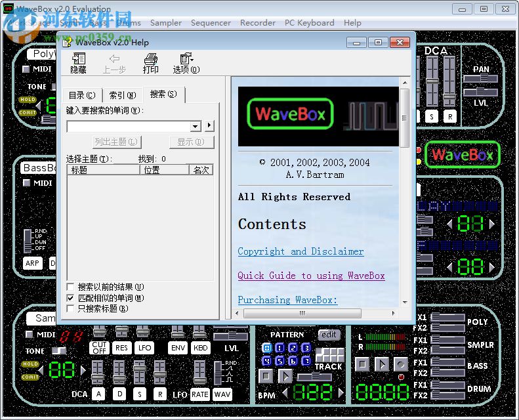
Task: Click the DRUM FX1 slider
Action: 447,385
